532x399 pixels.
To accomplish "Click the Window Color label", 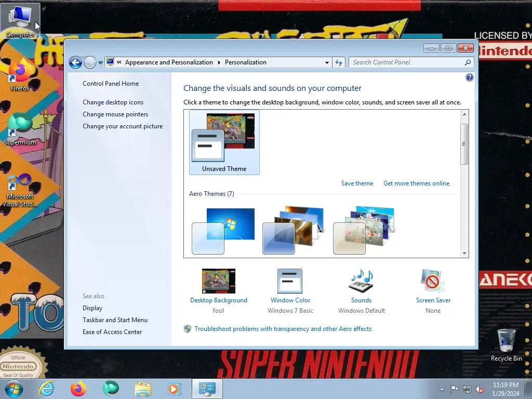I will click(290, 300).
